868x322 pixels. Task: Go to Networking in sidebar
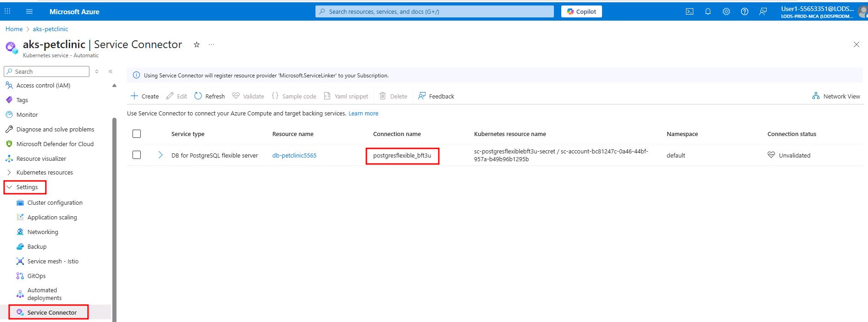[x=43, y=232]
